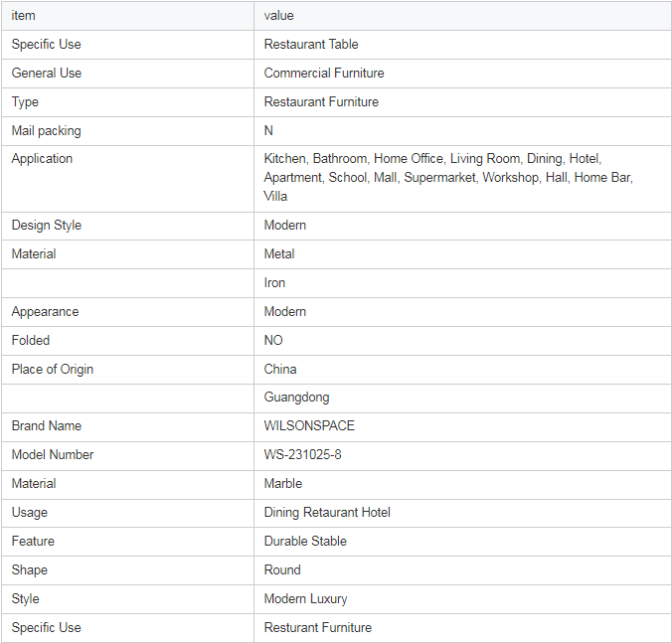Click the 'item' column header
This screenshot has width=672, height=643.
click(23, 16)
